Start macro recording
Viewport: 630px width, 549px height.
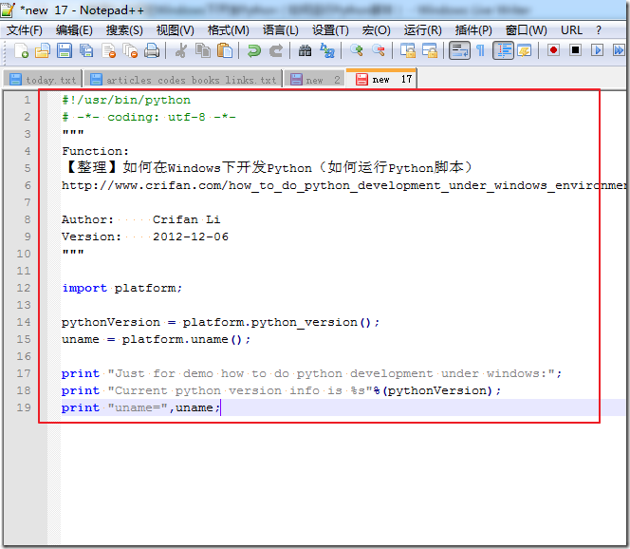(554, 50)
